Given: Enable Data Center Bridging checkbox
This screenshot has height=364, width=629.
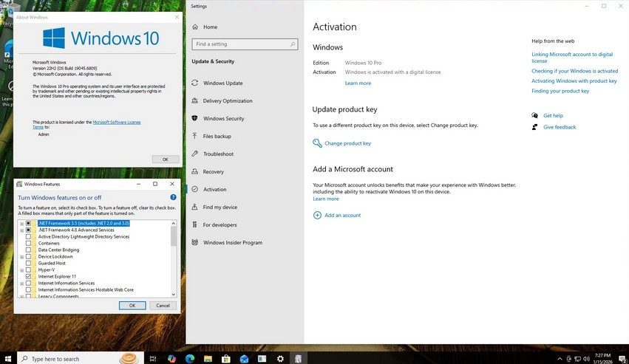Looking at the screenshot, I should (29, 250).
